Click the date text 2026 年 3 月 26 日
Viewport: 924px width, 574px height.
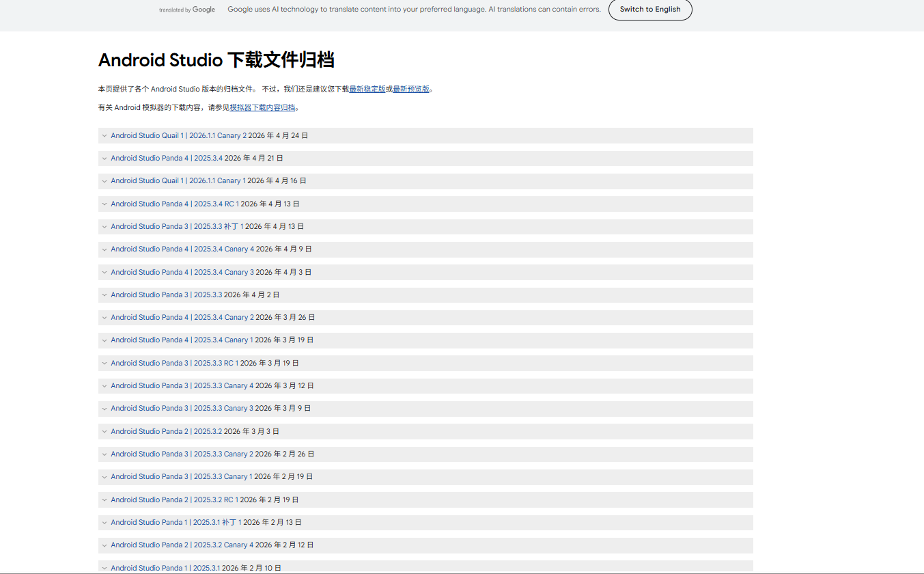285,317
